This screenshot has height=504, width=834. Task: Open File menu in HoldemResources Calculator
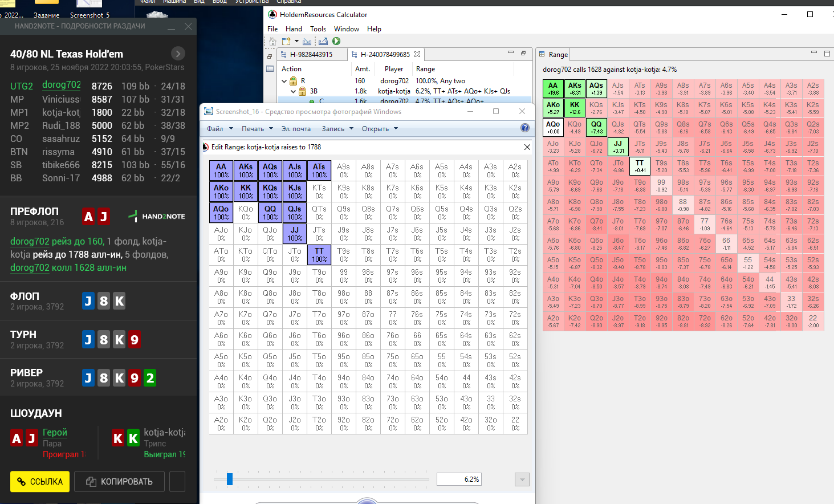[x=272, y=29]
